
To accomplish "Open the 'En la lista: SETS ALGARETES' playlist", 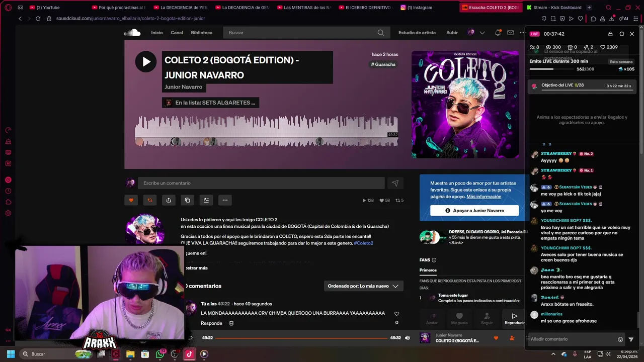I will [210, 103].
